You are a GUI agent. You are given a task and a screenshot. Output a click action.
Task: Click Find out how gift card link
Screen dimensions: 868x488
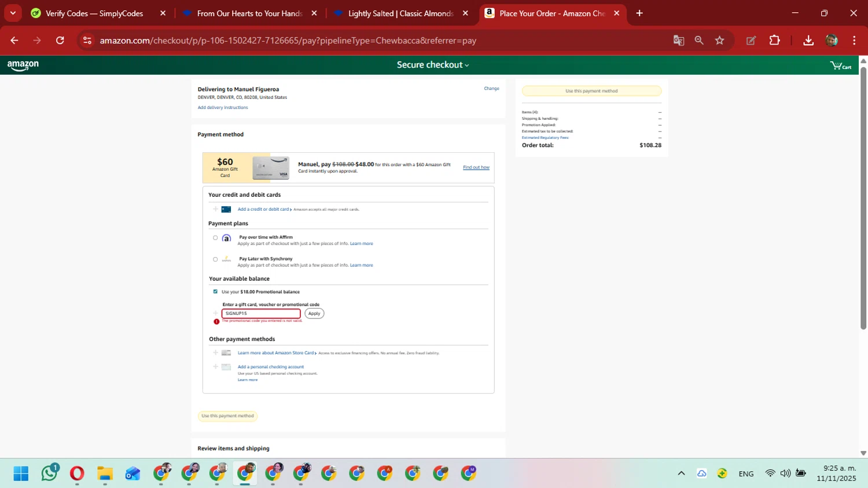[476, 167]
